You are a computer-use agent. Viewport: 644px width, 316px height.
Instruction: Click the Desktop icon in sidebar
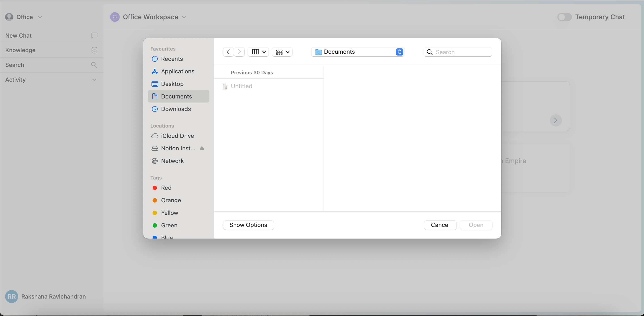point(155,84)
